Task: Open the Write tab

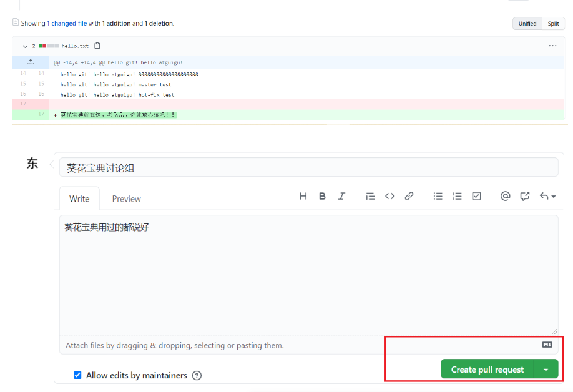Action: click(79, 198)
